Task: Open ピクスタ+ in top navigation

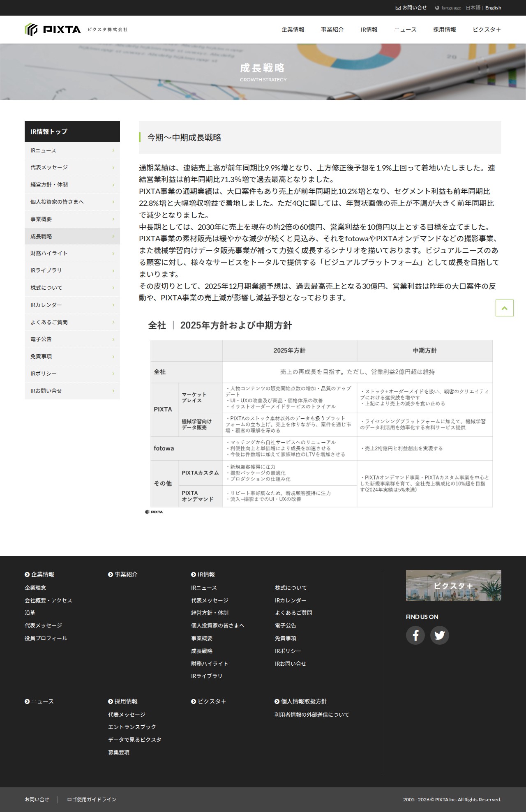Action: tap(487, 30)
